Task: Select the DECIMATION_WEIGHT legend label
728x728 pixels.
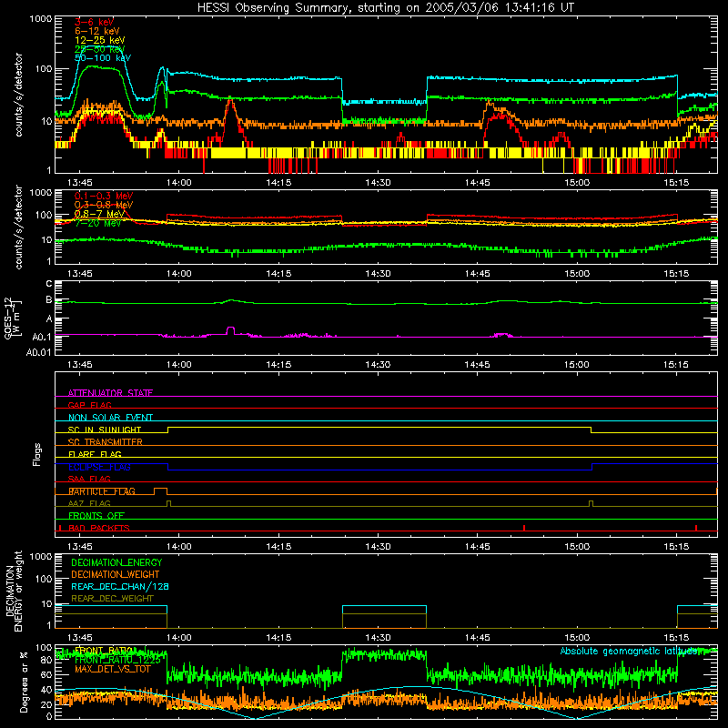Action: [116, 574]
